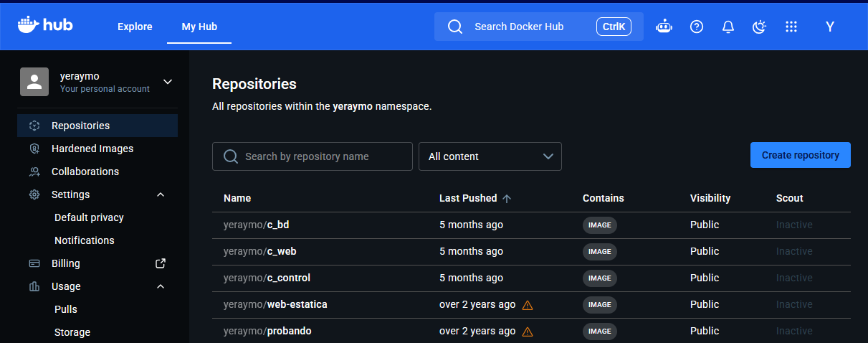The image size is (868, 343).
Task: Open the yeraymo/c_control repository
Action: click(267, 278)
